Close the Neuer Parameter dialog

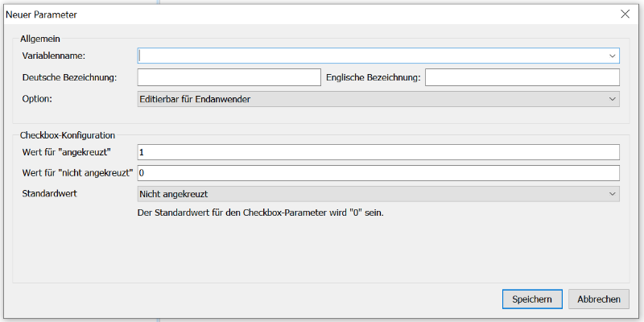625,14
